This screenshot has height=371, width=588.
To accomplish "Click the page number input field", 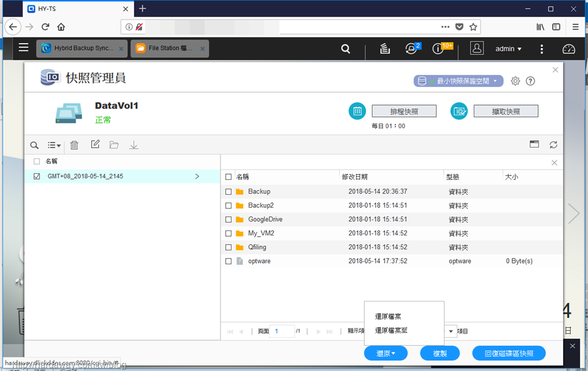I will 282,331.
